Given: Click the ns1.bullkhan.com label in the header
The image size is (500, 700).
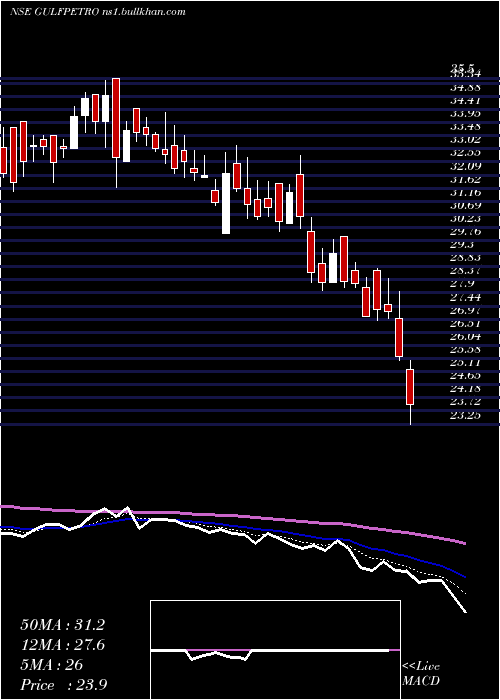Looking at the screenshot, I should 143,12.
